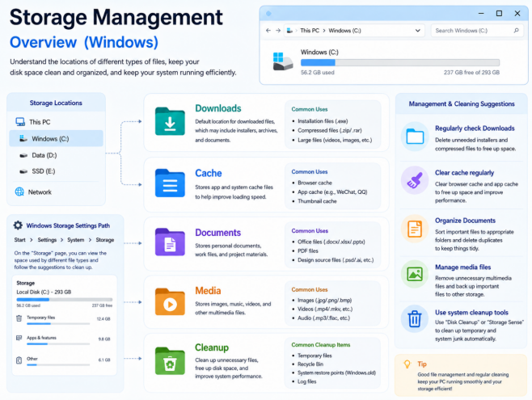Click the "237 GB free of 293 GB" text
532x400 pixels.
click(471, 72)
